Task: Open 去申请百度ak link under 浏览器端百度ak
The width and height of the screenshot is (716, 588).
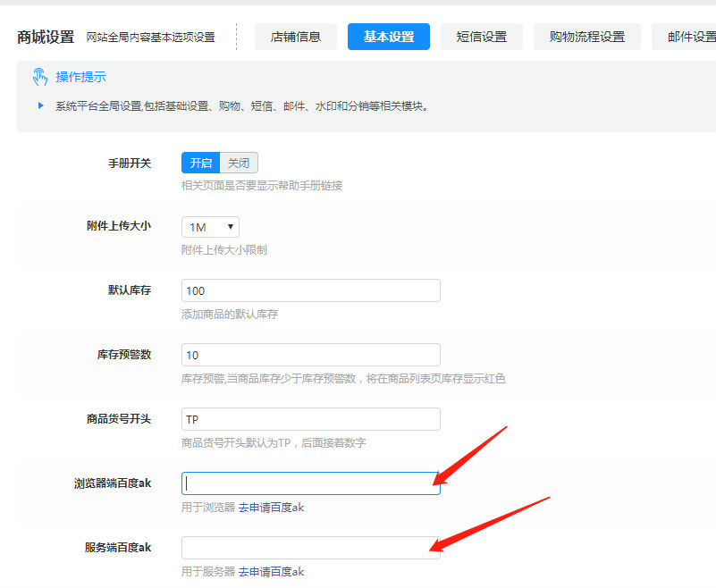Action: coord(272,508)
